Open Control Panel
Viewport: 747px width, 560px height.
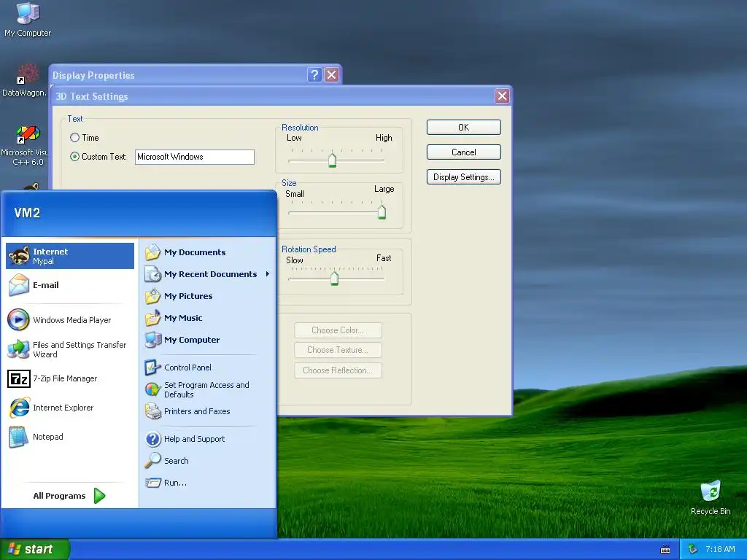207,367
